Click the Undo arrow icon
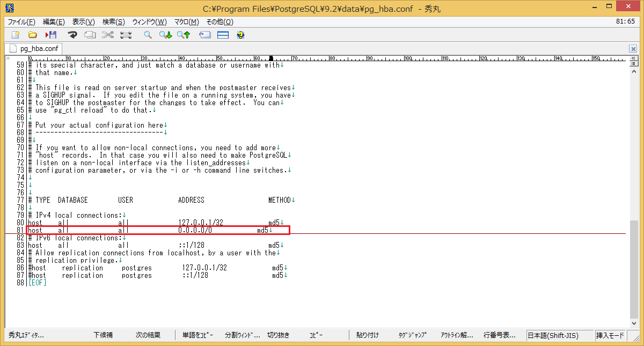644x346 pixels. tap(72, 35)
